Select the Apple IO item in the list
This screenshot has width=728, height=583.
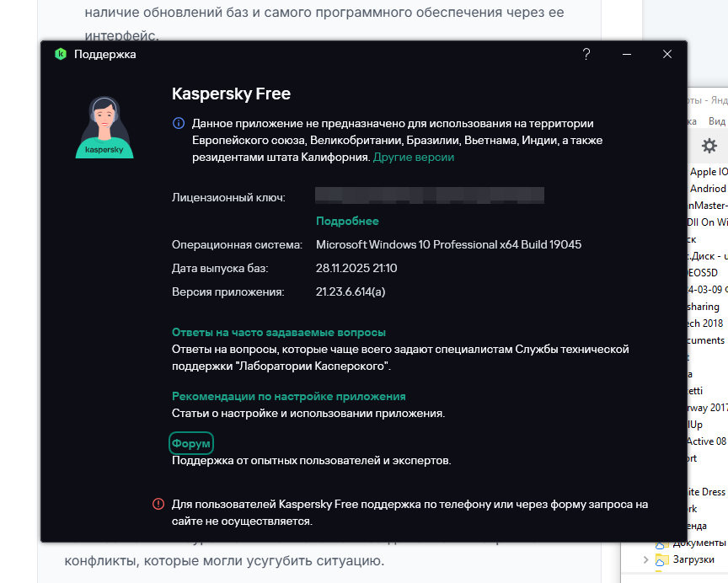[x=709, y=172]
